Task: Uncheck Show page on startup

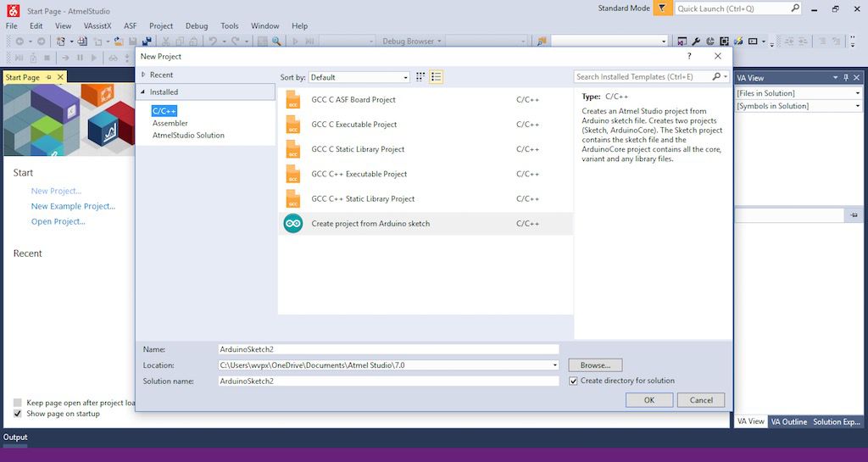Action: (18, 414)
